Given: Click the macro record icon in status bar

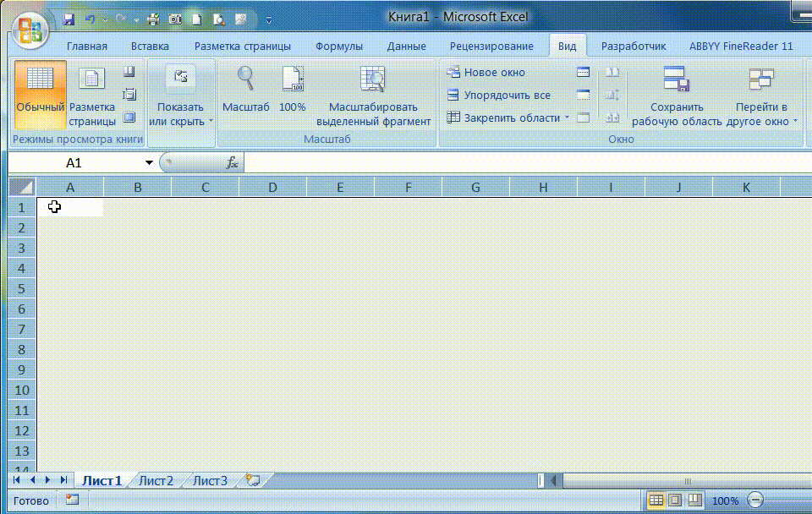Looking at the screenshot, I should point(72,500).
